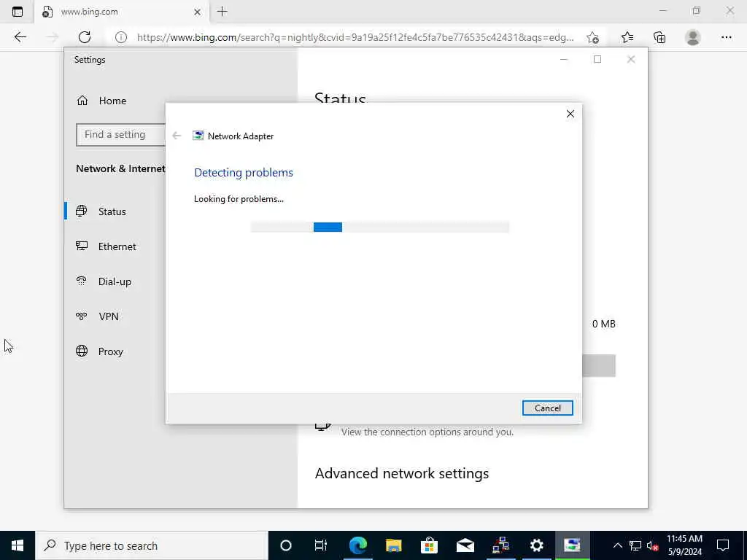Open the network app icon in taskbar
This screenshot has width=747, height=560.
click(x=500, y=545)
